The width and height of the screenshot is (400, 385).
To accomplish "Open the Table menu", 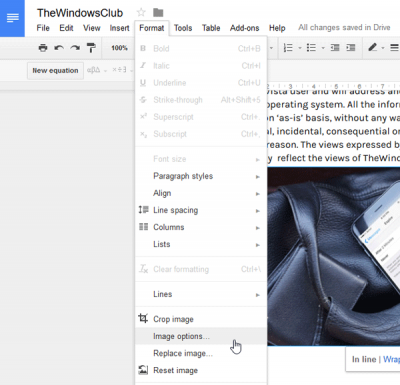I will tap(211, 28).
